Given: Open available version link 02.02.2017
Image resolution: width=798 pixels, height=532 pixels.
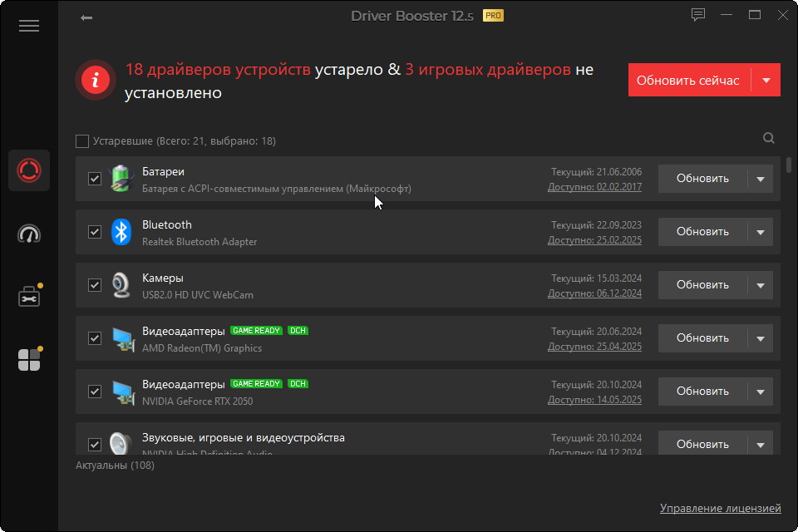Looking at the screenshot, I should [594, 187].
